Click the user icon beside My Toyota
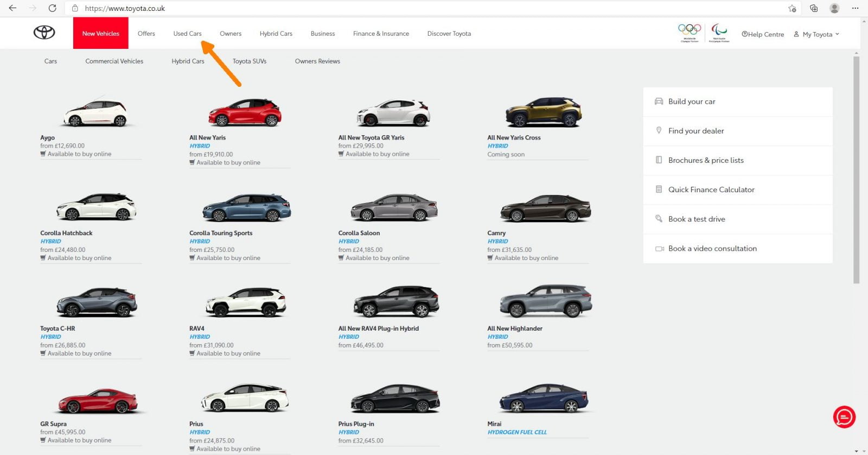 coord(796,34)
